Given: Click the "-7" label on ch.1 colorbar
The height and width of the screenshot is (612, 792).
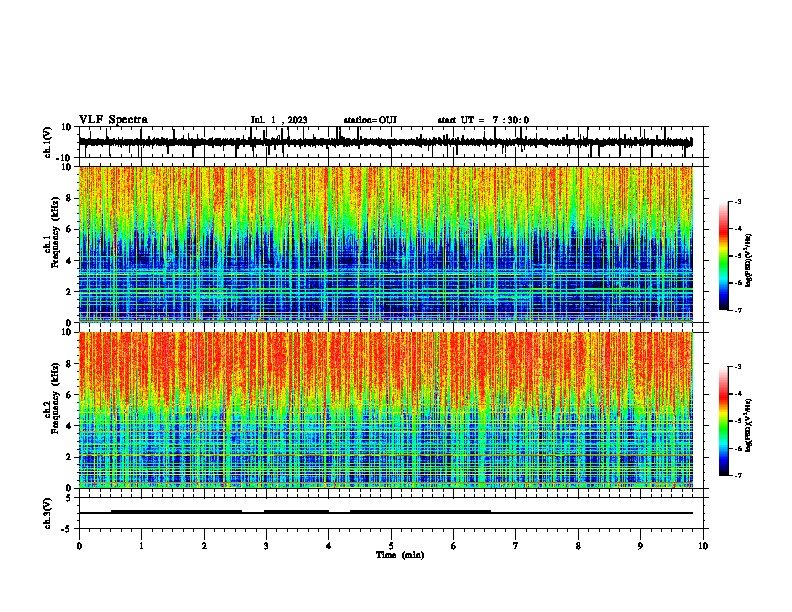Looking at the screenshot, I should [738, 310].
